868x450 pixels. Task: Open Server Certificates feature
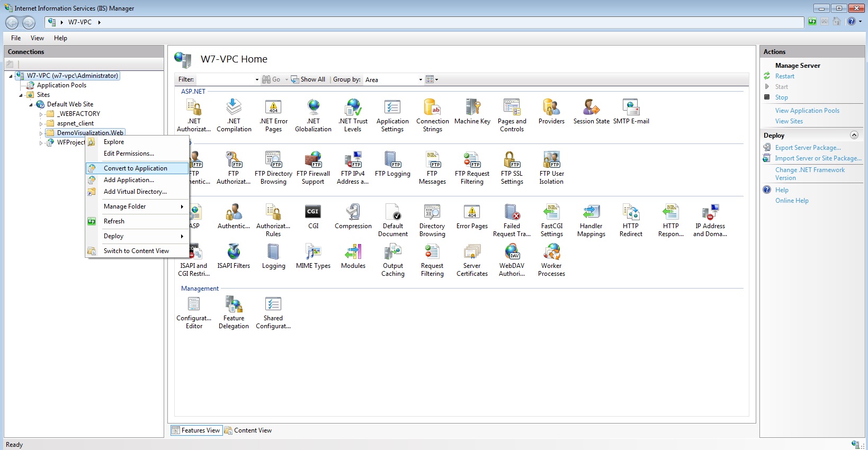472,260
